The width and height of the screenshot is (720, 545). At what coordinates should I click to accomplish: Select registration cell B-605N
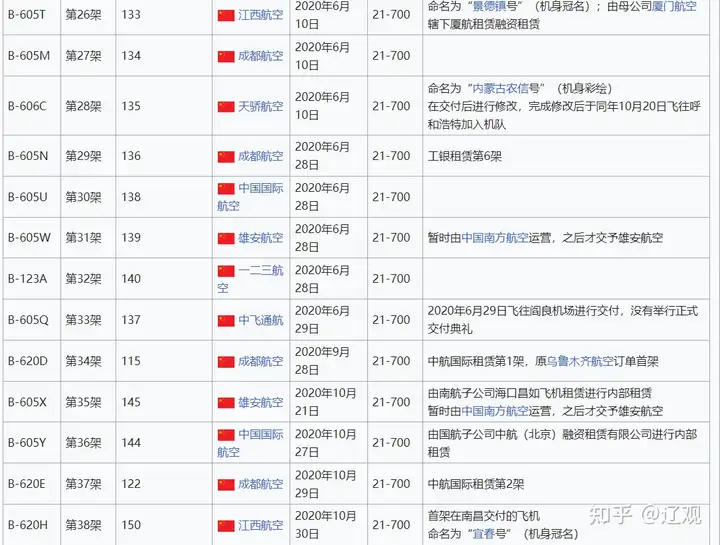point(32,156)
